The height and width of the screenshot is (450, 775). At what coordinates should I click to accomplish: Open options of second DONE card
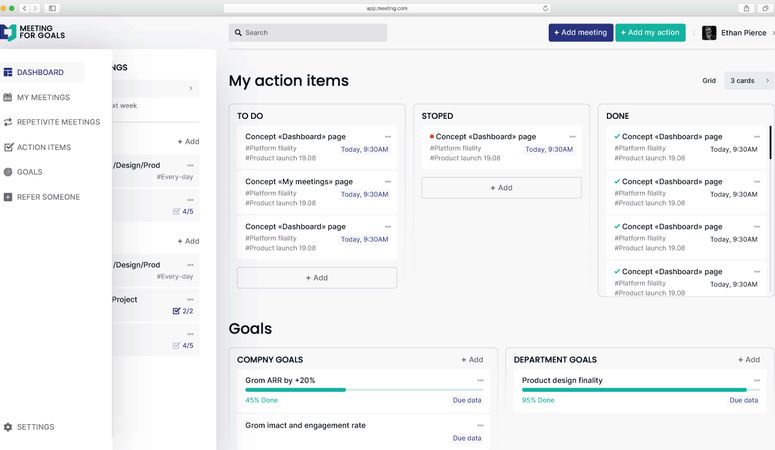tap(757, 182)
